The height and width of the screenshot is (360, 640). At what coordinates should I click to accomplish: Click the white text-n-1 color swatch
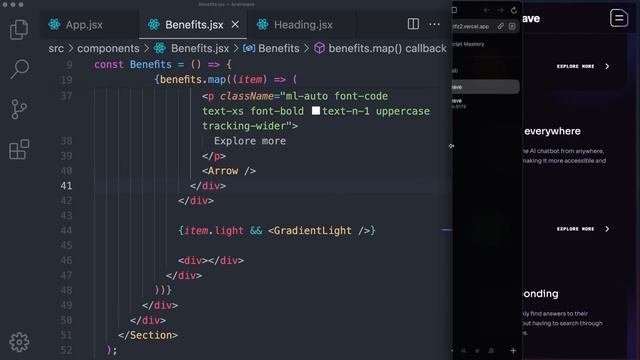[x=316, y=111]
